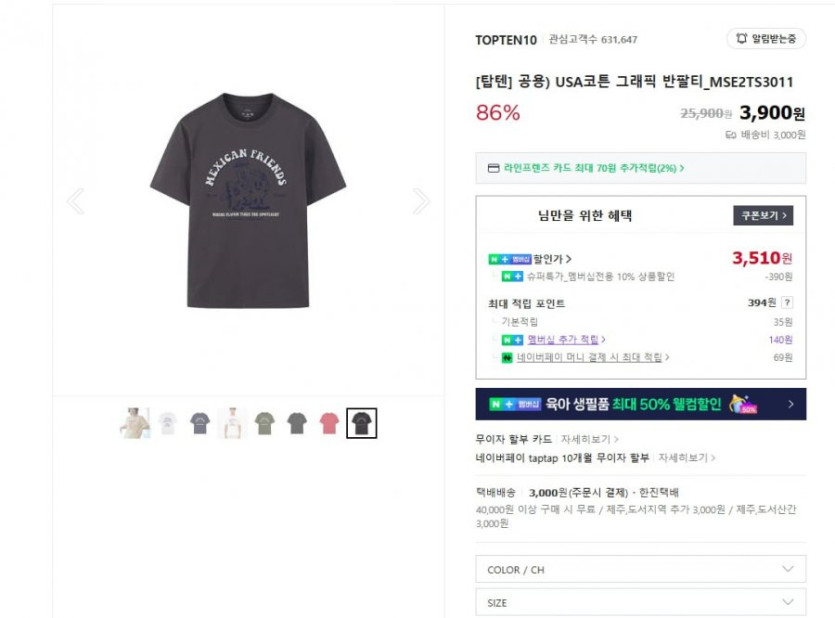The height and width of the screenshot is (618, 835).
Task: Select the white t-shirt thumbnail
Action: [x=167, y=424]
